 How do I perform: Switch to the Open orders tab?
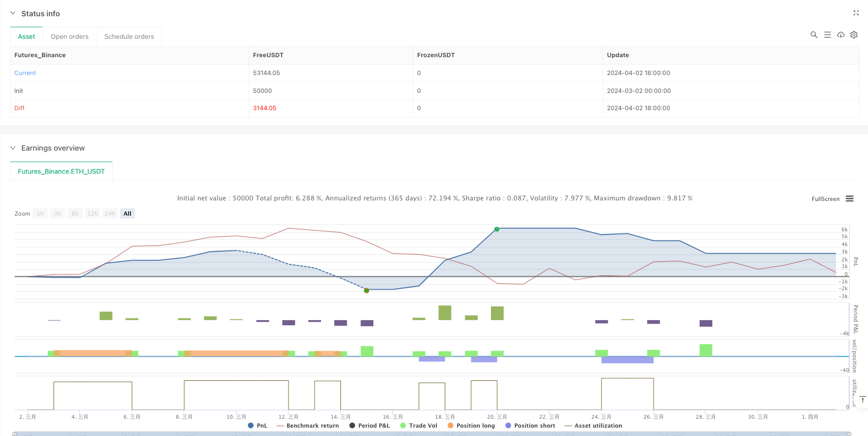click(x=69, y=37)
